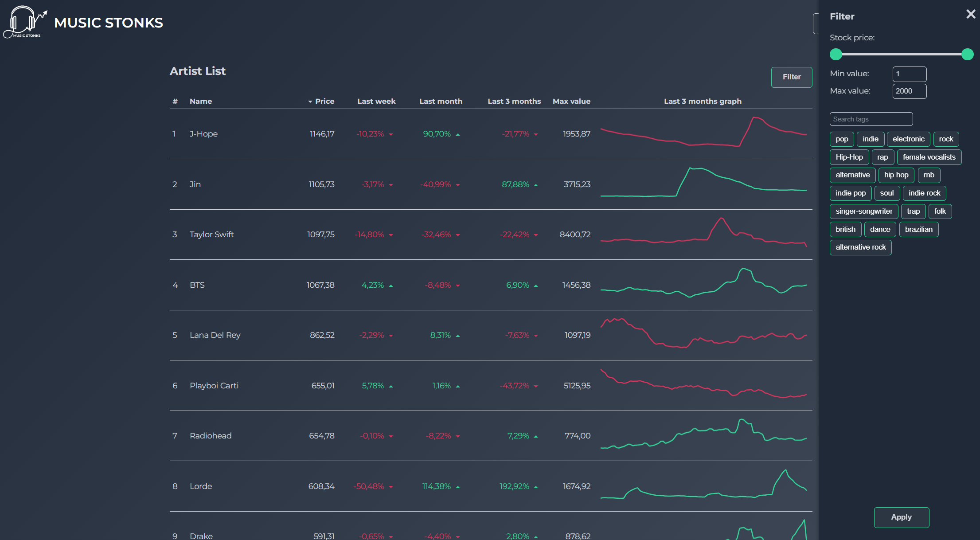Toggle the rap tag
The image size is (980, 540).
pos(882,157)
